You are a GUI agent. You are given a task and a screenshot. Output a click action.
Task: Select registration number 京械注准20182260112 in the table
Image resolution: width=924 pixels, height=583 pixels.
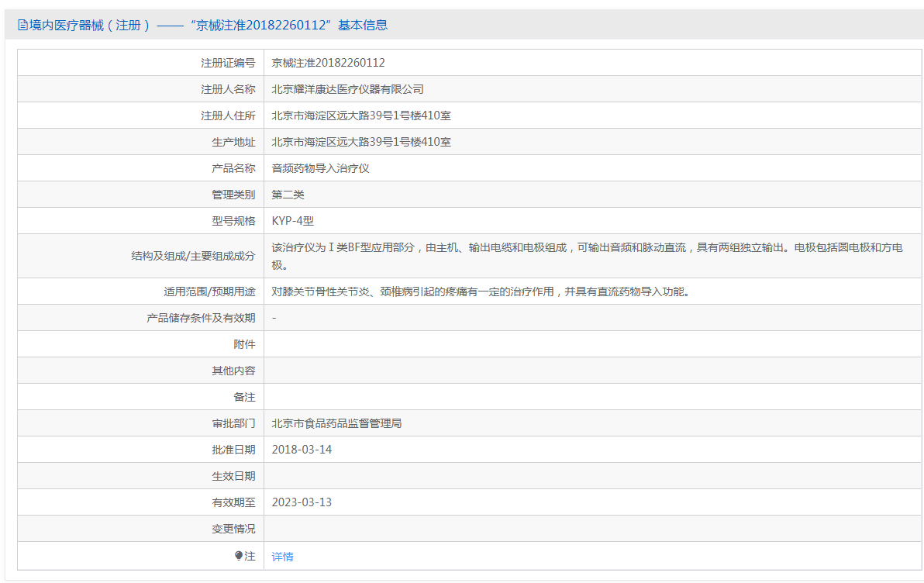pos(328,63)
